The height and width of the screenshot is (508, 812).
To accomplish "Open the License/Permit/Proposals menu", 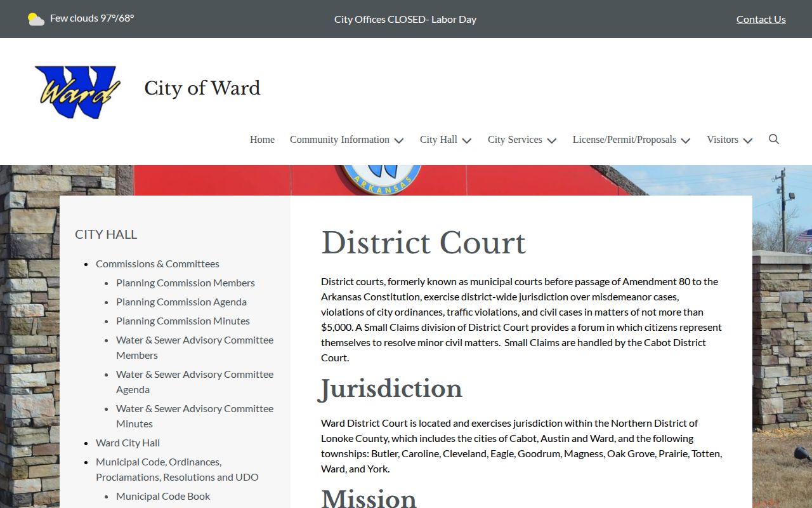I will (624, 140).
